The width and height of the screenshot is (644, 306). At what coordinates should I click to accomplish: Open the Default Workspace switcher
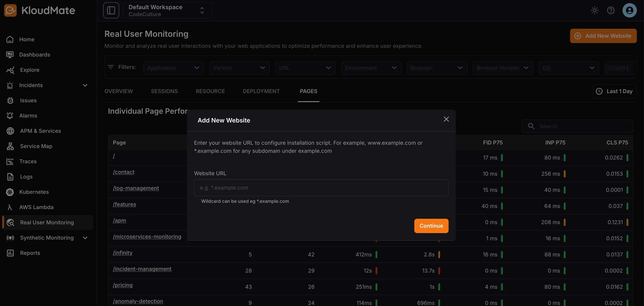(x=168, y=10)
